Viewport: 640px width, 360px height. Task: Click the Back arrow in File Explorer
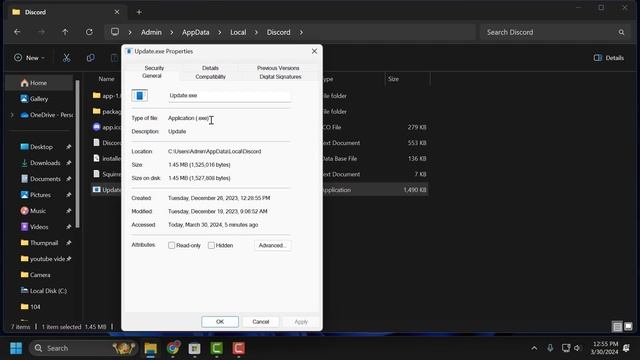tap(17, 32)
